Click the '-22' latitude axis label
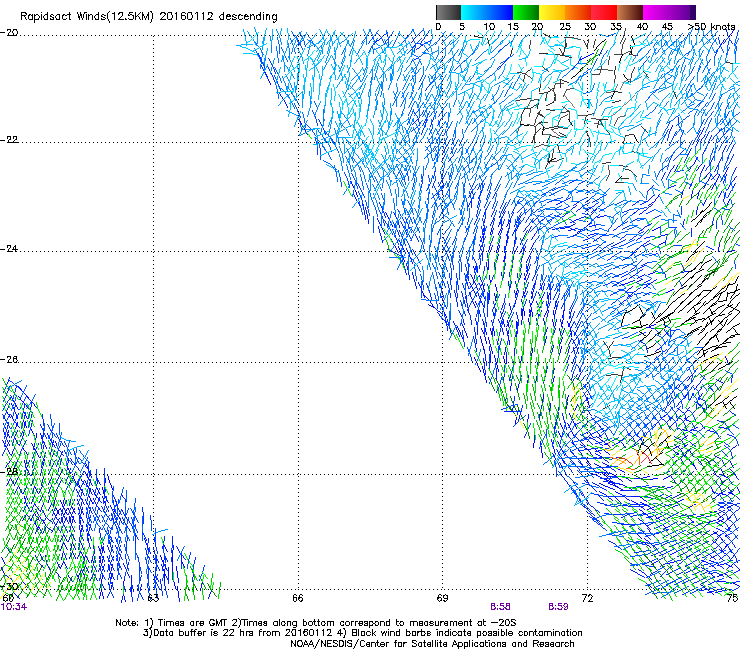 click(x=9, y=140)
